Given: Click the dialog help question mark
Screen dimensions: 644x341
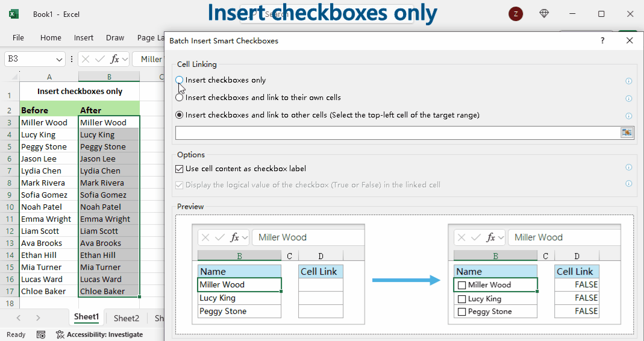Looking at the screenshot, I should click(602, 40).
